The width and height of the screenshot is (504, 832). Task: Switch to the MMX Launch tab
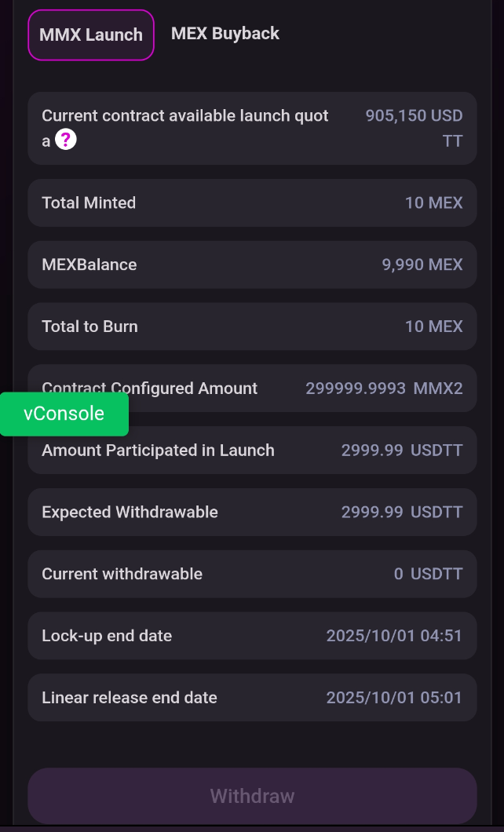pos(91,35)
